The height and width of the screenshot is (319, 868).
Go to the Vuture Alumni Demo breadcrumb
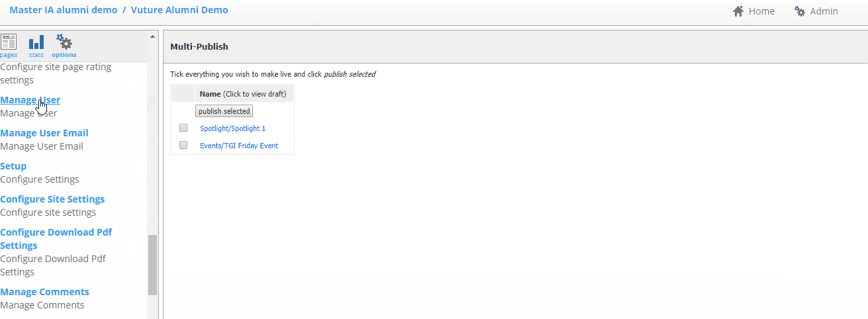coord(179,10)
